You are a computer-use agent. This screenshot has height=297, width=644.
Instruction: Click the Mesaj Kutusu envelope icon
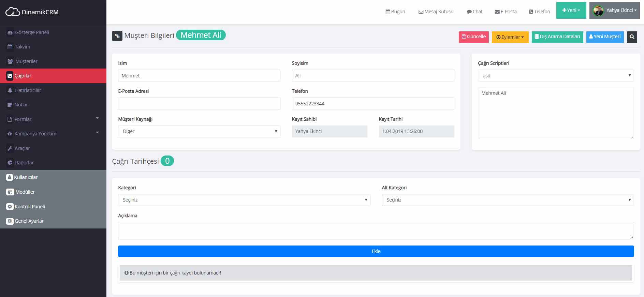click(x=421, y=12)
